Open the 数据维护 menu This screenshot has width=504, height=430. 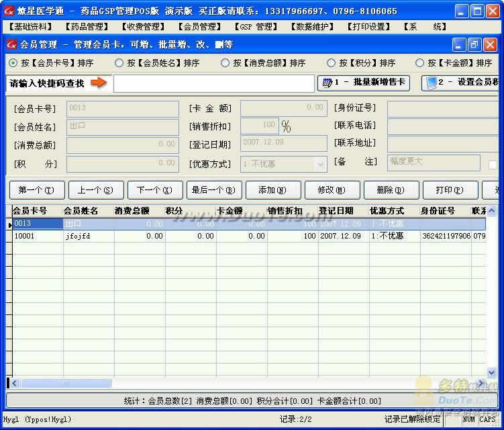(x=313, y=27)
